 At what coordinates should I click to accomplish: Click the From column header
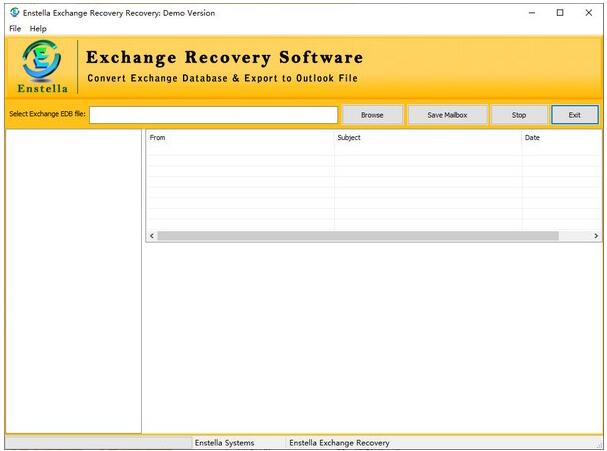pos(240,137)
